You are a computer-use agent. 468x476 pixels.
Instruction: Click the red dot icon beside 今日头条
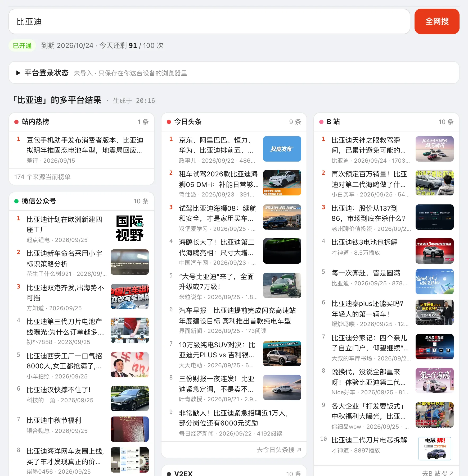(169, 122)
